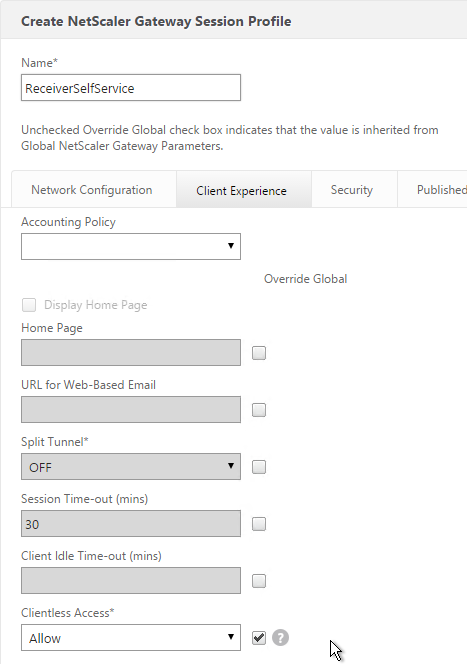Image resolution: width=467 pixels, height=664 pixels.
Task: Click the Session Time-out field showing 30
Action: coord(131,524)
